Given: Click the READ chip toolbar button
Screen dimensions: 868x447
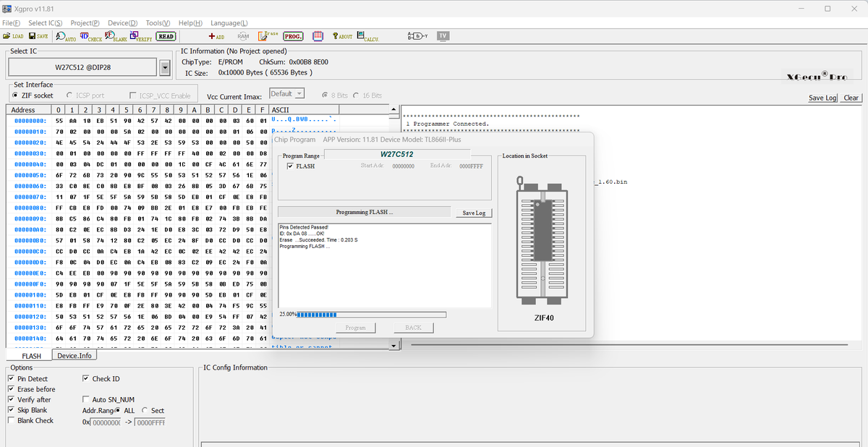Looking at the screenshot, I should coord(166,36).
